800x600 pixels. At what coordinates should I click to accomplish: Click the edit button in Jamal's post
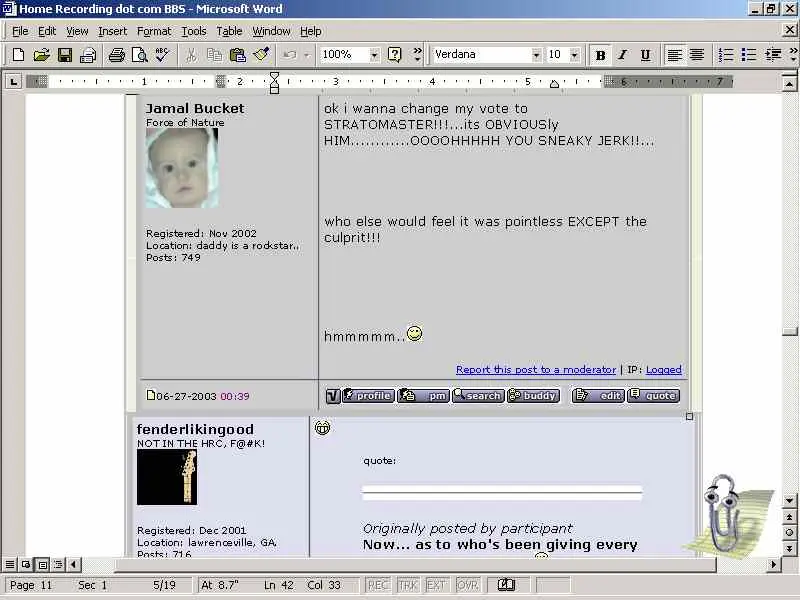click(x=598, y=395)
